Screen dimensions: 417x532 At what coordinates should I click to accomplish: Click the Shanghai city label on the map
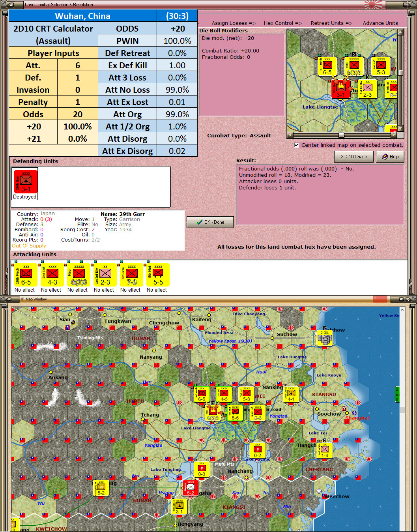[357, 418]
